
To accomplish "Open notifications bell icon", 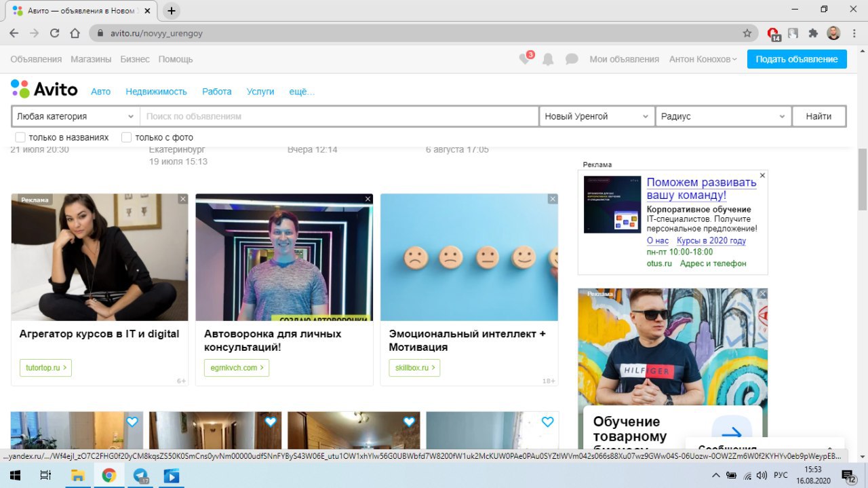I will pyautogui.click(x=548, y=59).
